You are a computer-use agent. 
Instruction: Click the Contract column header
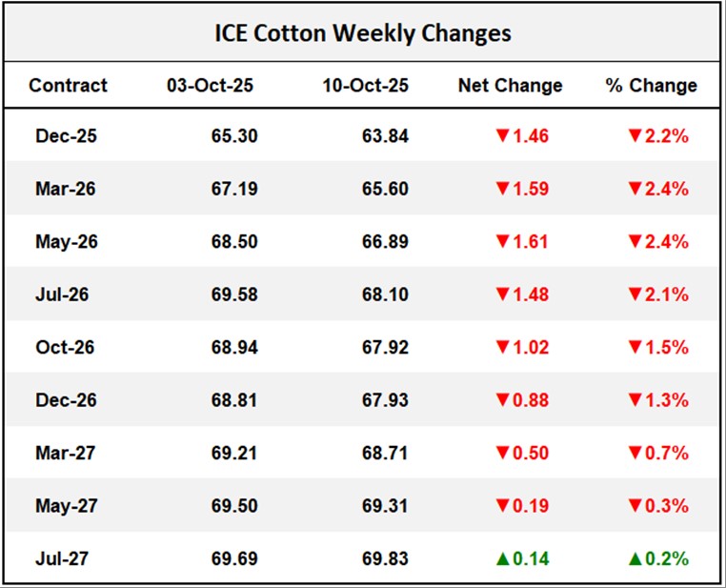pyautogui.click(x=68, y=86)
